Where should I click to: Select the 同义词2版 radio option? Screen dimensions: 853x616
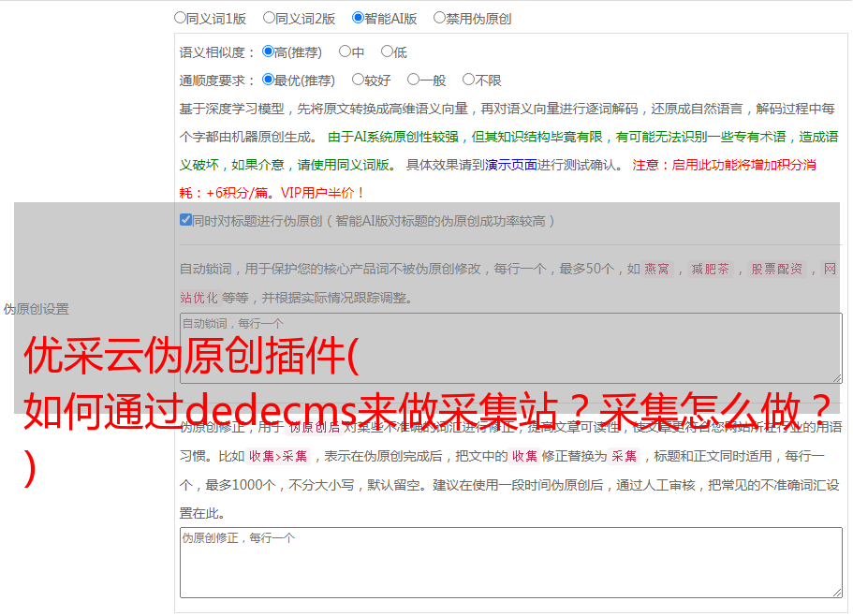click(x=269, y=18)
